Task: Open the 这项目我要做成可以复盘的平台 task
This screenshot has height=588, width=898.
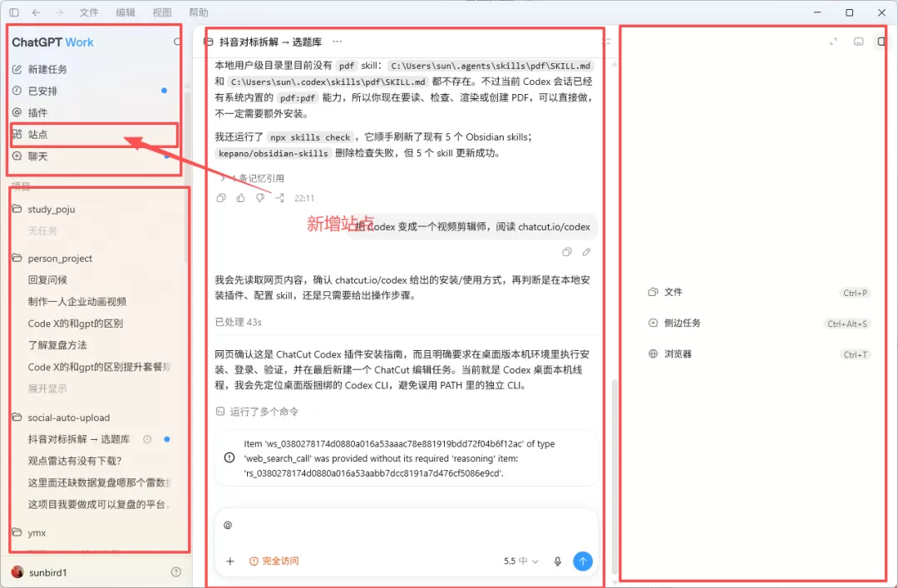Action: (97, 504)
